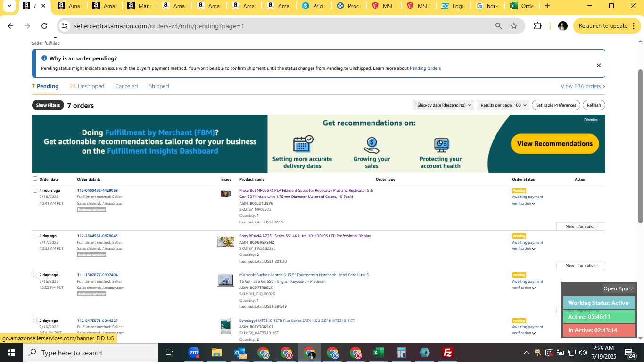Open the Chrome profile avatar
This screenshot has height=362, width=644.
[x=562, y=26]
